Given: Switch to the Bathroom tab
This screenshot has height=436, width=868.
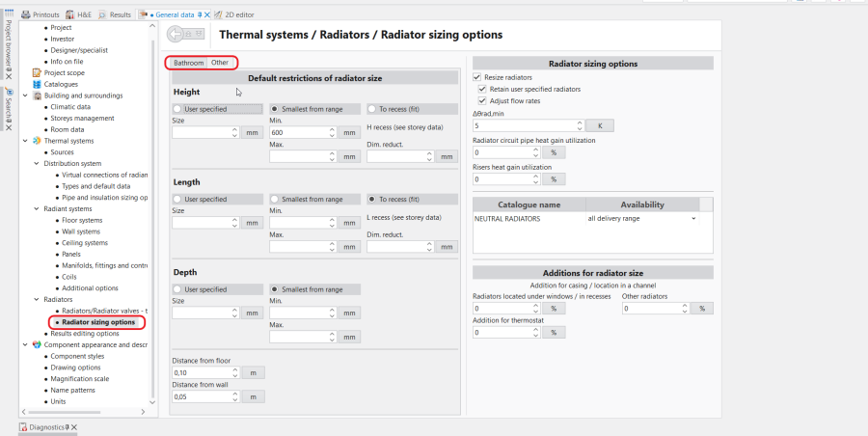Looking at the screenshot, I should tap(189, 63).
